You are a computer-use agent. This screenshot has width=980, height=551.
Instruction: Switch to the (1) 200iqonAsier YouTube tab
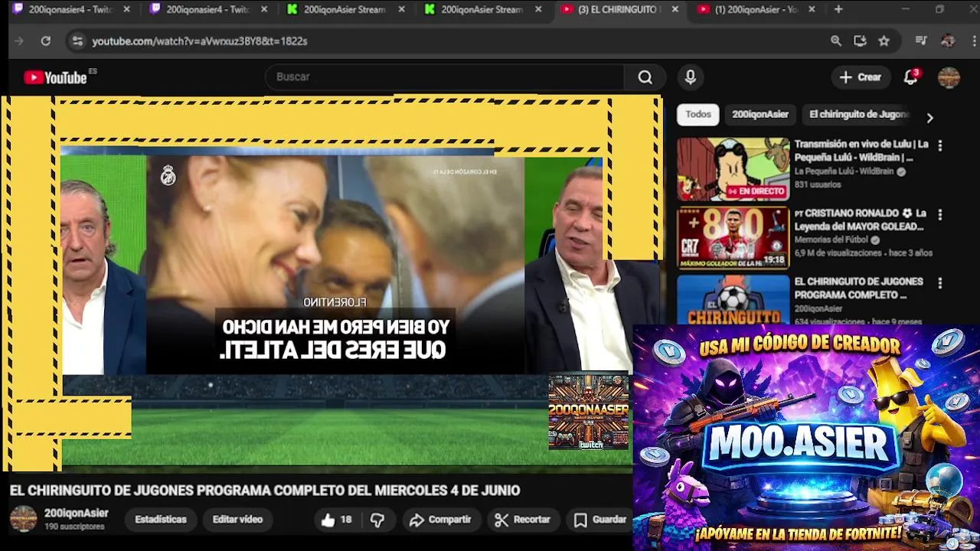click(x=754, y=9)
